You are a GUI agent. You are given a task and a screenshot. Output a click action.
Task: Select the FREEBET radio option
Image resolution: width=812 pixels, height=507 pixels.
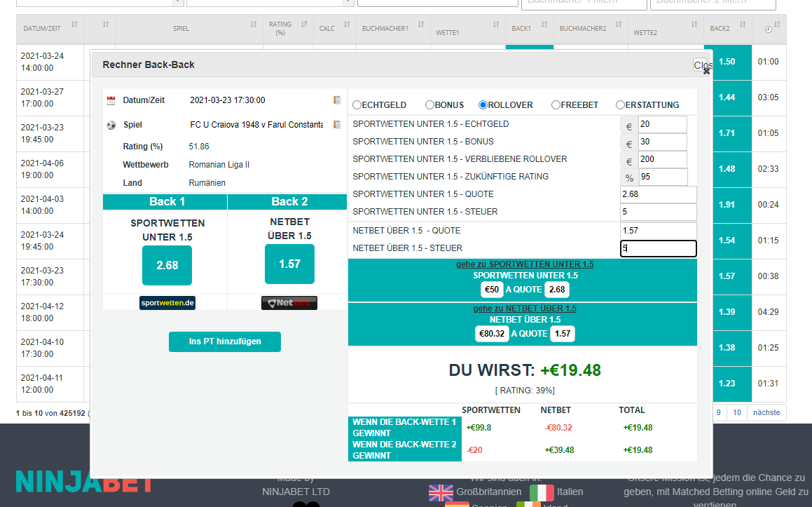tap(556, 105)
